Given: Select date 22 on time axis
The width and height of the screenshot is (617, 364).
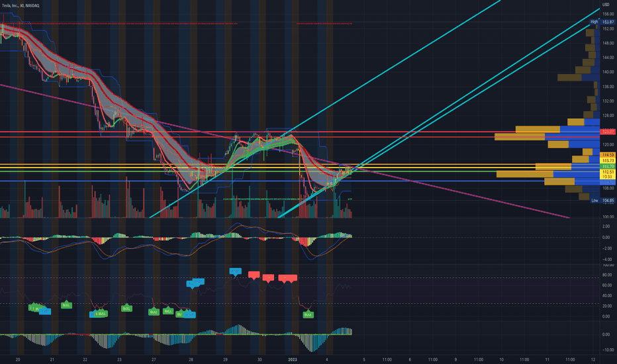Looking at the screenshot, I should coord(85,359).
